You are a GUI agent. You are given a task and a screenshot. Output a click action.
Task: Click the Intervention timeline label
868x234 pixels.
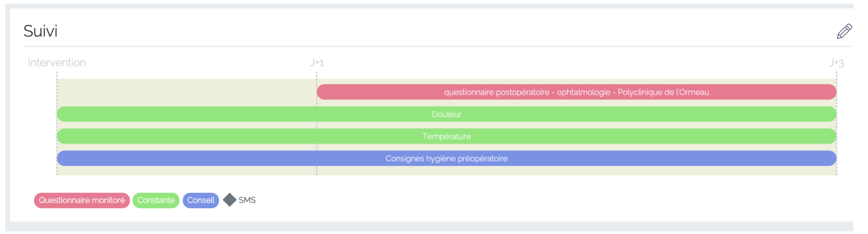(x=56, y=63)
